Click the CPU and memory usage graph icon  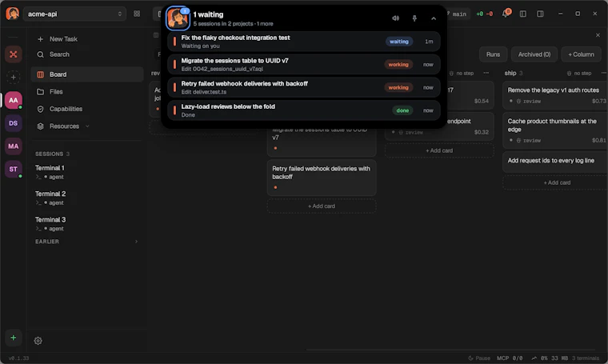[534, 358]
